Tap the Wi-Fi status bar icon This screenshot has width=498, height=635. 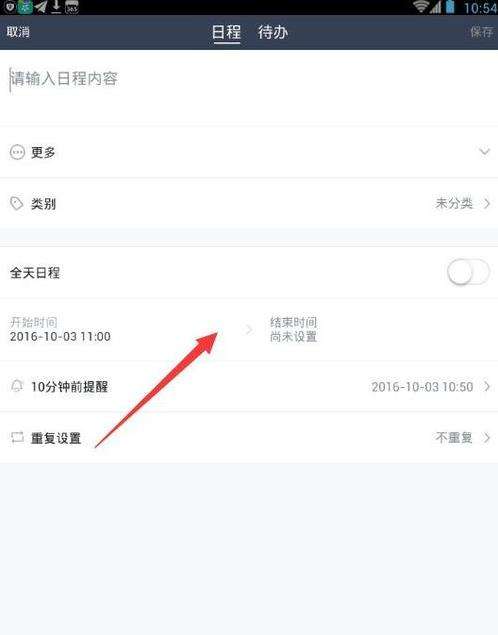421,7
